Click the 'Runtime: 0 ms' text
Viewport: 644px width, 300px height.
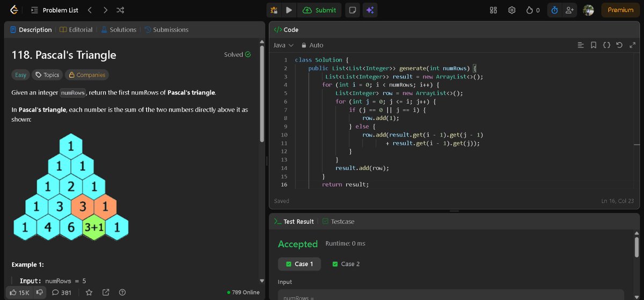click(345, 244)
